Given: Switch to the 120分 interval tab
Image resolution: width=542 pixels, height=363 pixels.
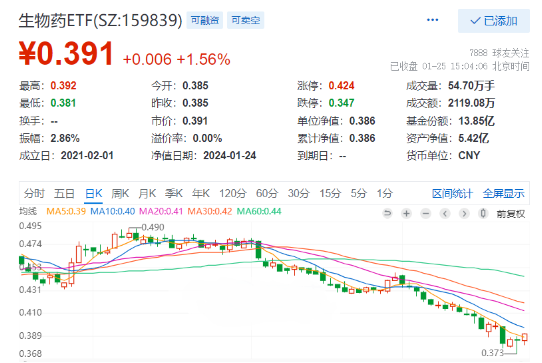Looking at the screenshot, I should click(x=233, y=193).
